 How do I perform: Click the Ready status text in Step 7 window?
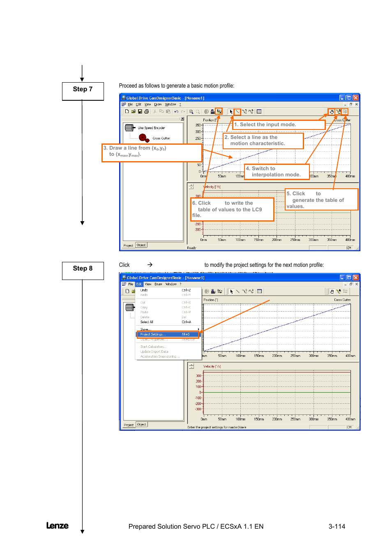click(191, 248)
